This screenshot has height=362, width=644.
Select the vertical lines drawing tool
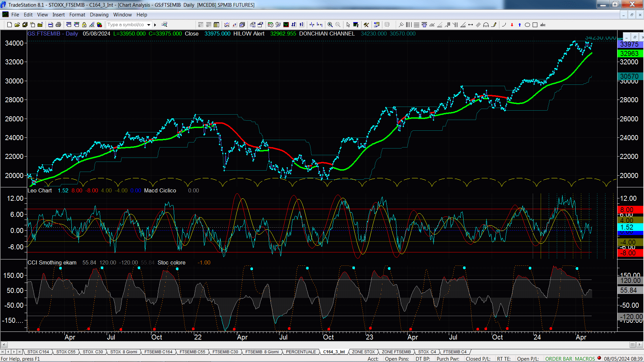point(409,25)
